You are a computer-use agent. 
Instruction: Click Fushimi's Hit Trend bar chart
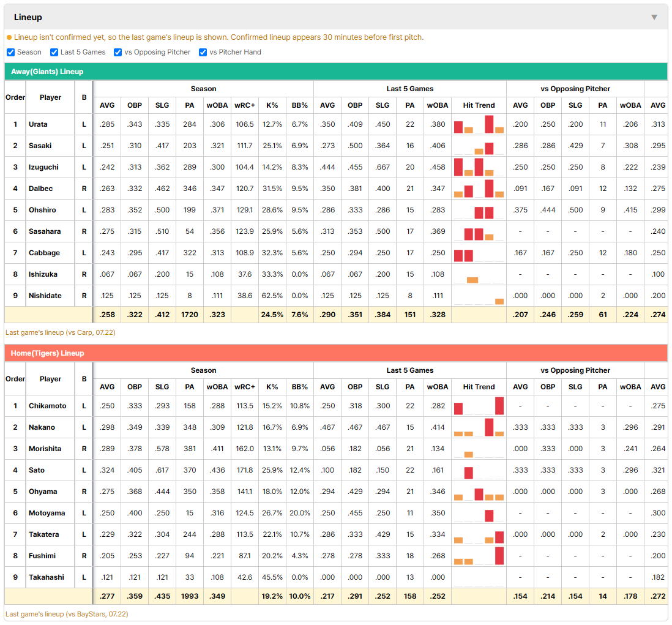pos(479,556)
